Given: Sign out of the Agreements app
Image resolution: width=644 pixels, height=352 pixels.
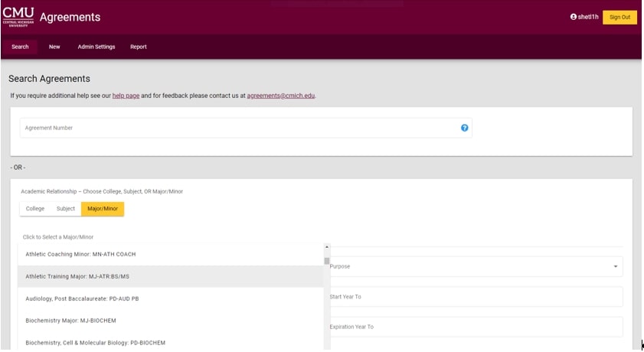Looking at the screenshot, I should (x=619, y=18).
